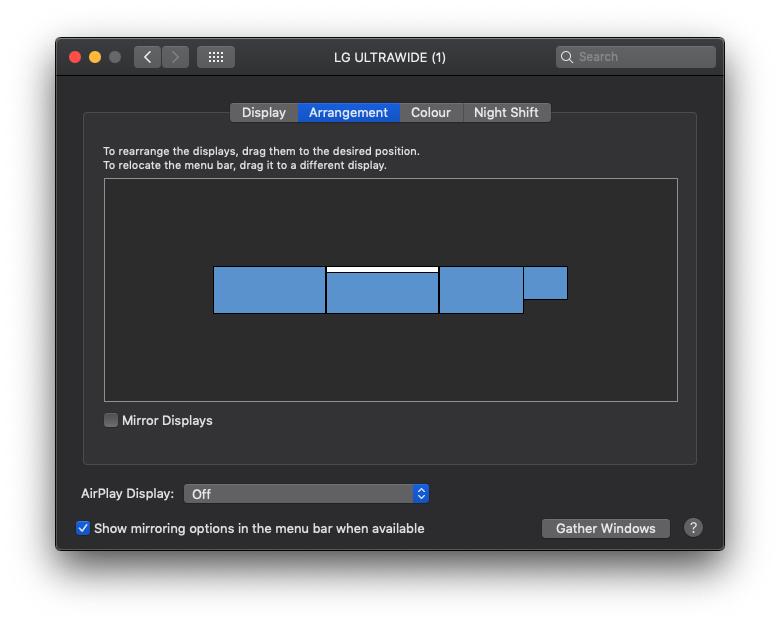Go back with the left chevron button
Image resolution: width=780 pixels, height=624 pixels.
pyautogui.click(x=147, y=57)
